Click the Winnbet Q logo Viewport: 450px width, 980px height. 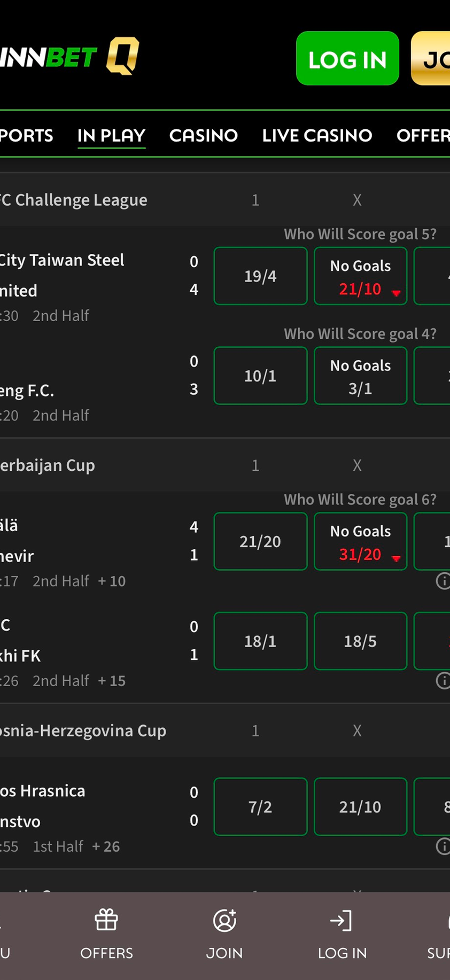[69, 57]
